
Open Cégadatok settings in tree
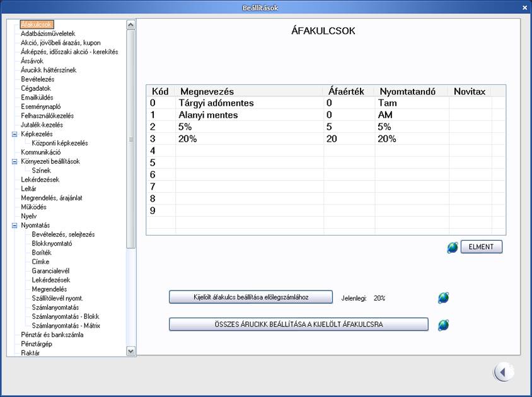(x=36, y=88)
